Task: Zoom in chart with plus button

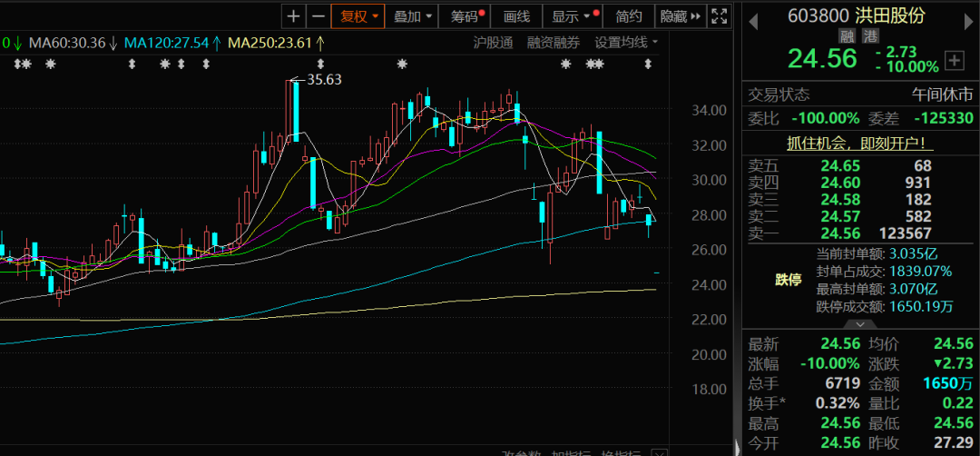Action: click(x=293, y=16)
